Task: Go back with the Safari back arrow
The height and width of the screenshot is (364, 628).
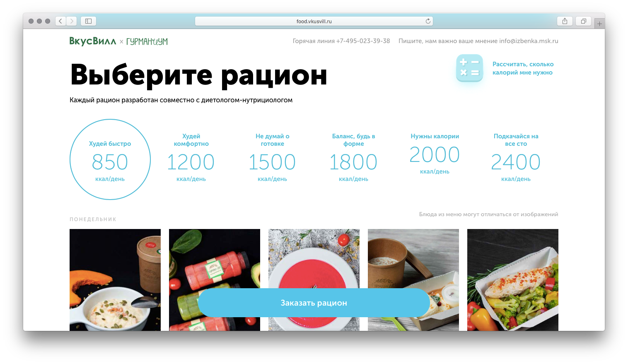Action: (x=61, y=21)
